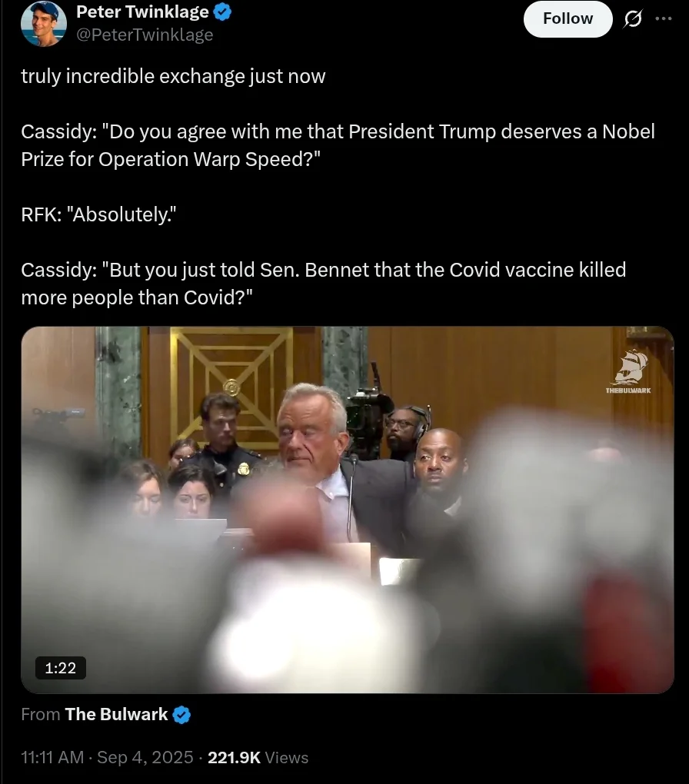Click TheBulwark ship watermark logo
Screen dimensions: 689x784
[628, 371]
